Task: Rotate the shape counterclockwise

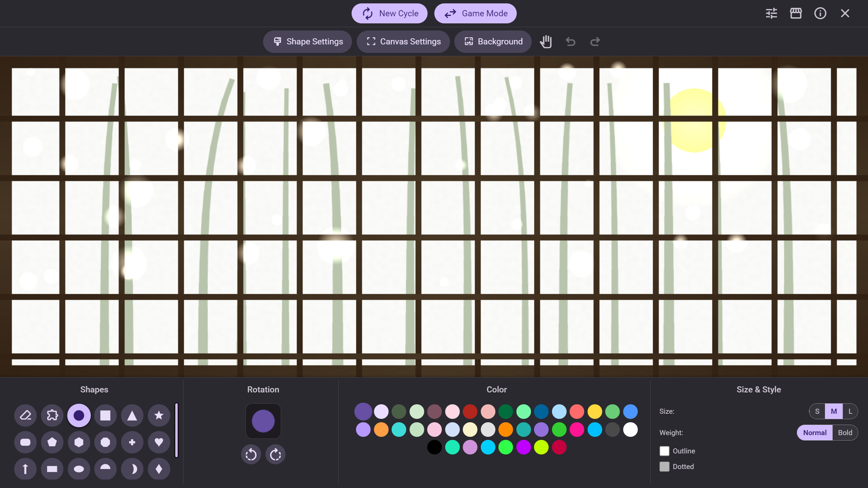Action: pyautogui.click(x=251, y=454)
